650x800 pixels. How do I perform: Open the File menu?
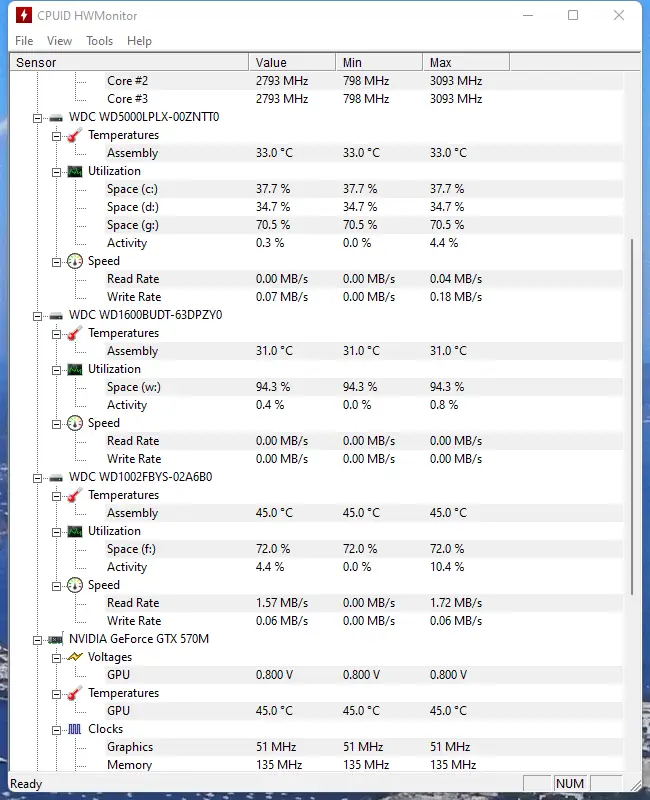tap(24, 41)
